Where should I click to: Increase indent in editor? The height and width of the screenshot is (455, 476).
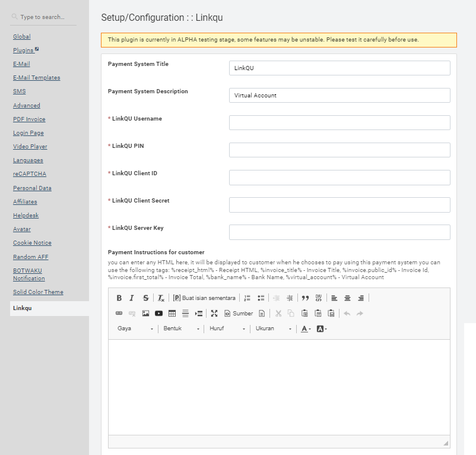(x=290, y=298)
